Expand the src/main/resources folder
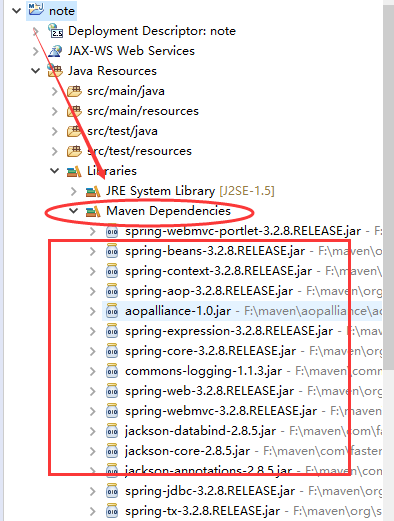This screenshot has height=521, width=394. (x=55, y=111)
